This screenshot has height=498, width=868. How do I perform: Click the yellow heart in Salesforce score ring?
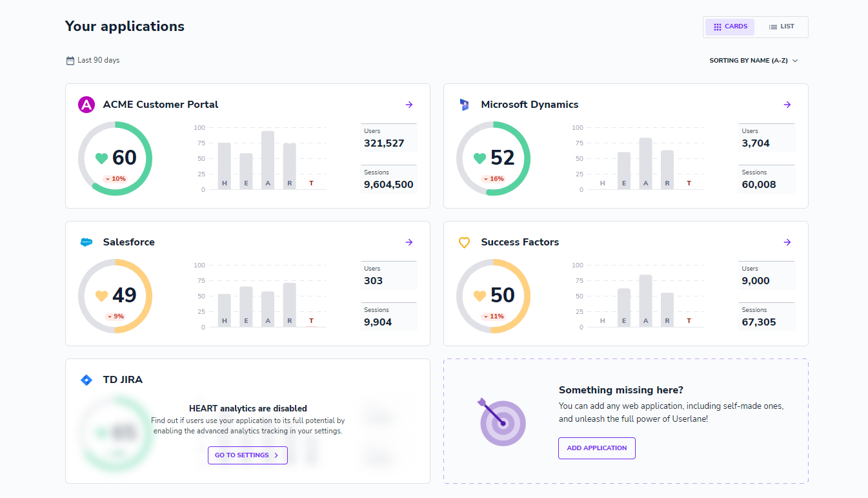[x=101, y=296]
